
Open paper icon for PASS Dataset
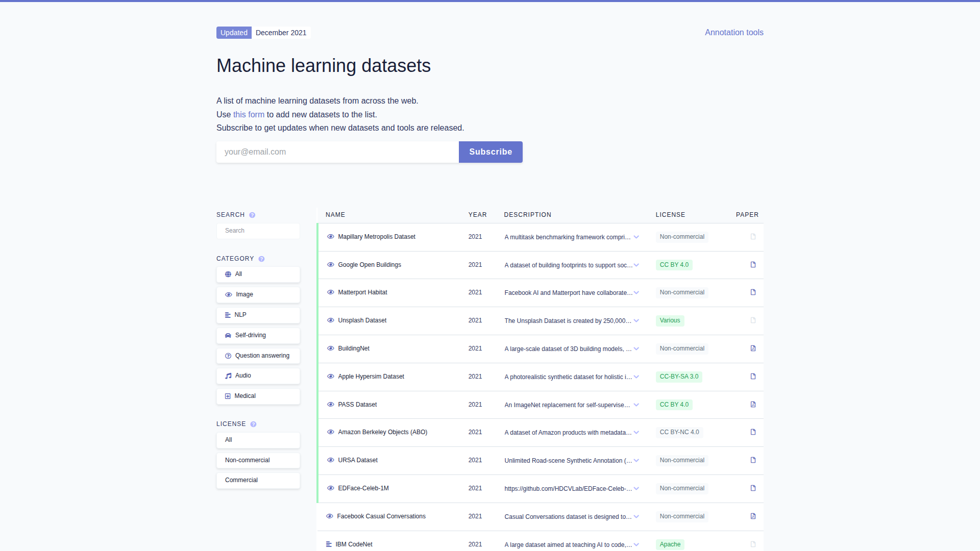753,405
